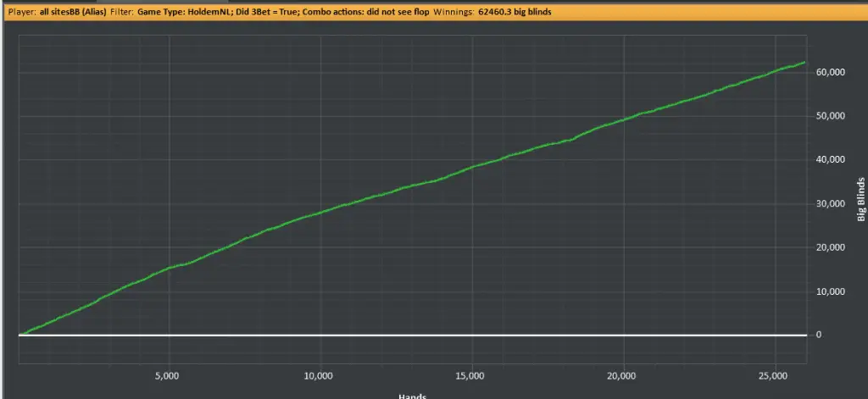Click the white zero baseline on the graph

pos(413,335)
